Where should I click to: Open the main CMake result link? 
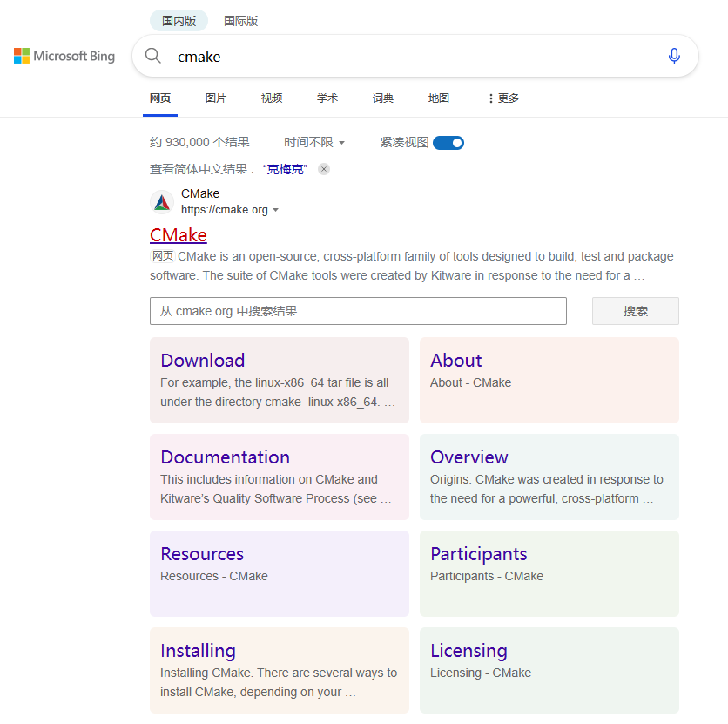coord(178,234)
